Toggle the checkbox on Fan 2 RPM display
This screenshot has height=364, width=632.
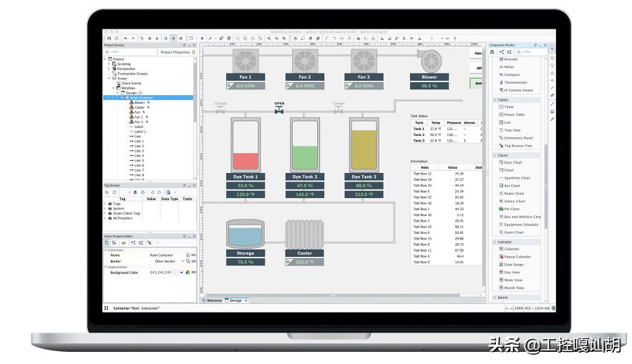tap(288, 86)
